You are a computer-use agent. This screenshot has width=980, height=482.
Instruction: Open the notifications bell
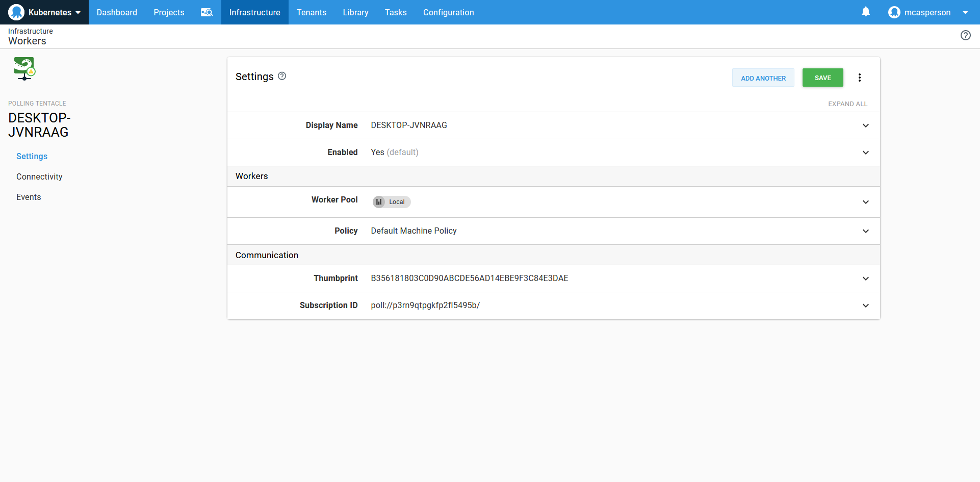tap(865, 12)
